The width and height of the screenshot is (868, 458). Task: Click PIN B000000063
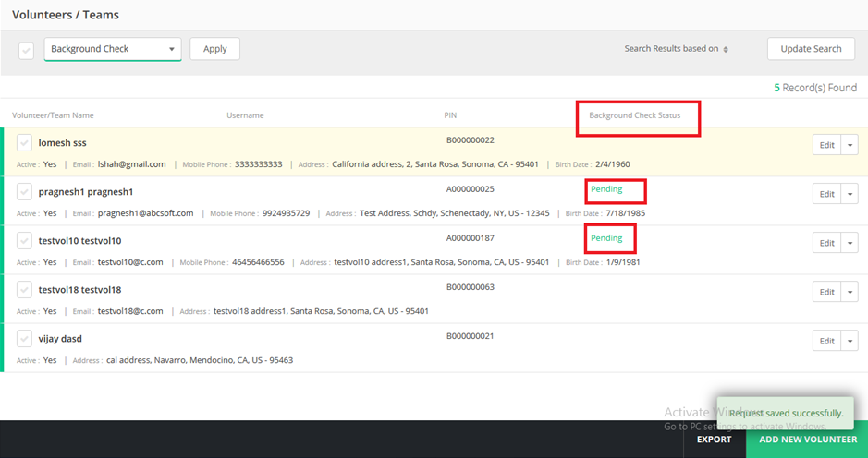[x=470, y=287]
